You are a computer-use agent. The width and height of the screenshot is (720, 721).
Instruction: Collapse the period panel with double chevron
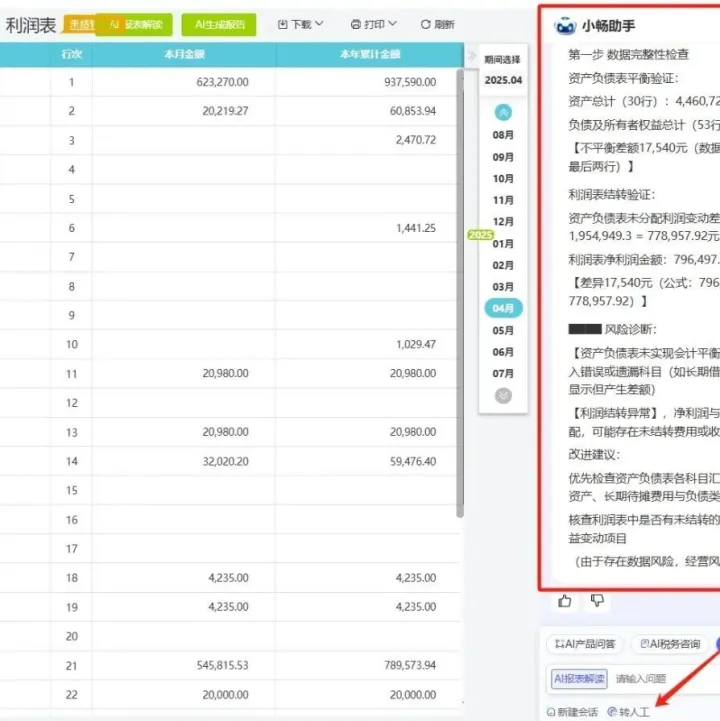coord(471,56)
